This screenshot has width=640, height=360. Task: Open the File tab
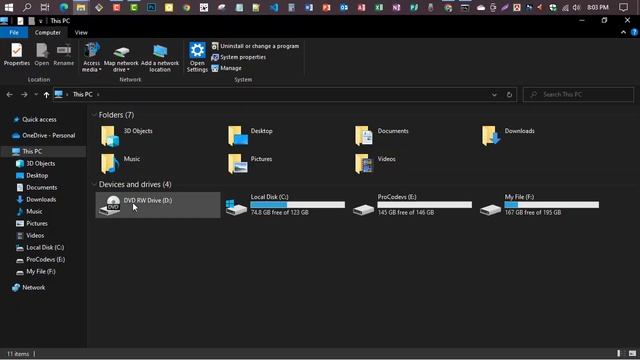pos(14,32)
